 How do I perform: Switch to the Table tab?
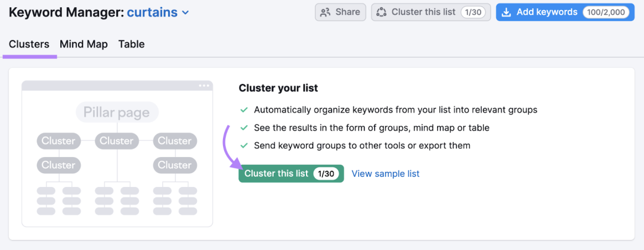131,44
